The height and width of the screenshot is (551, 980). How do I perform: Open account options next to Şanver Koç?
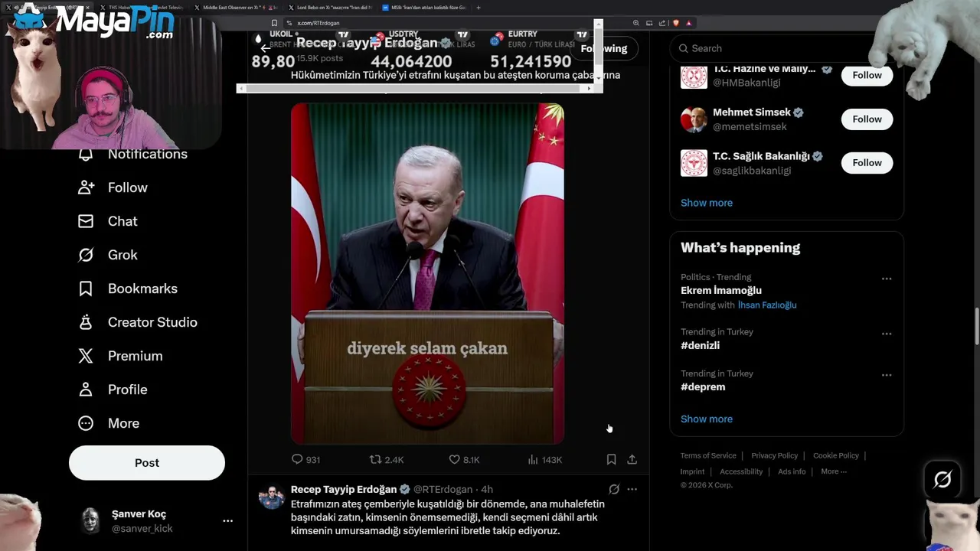point(227,520)
